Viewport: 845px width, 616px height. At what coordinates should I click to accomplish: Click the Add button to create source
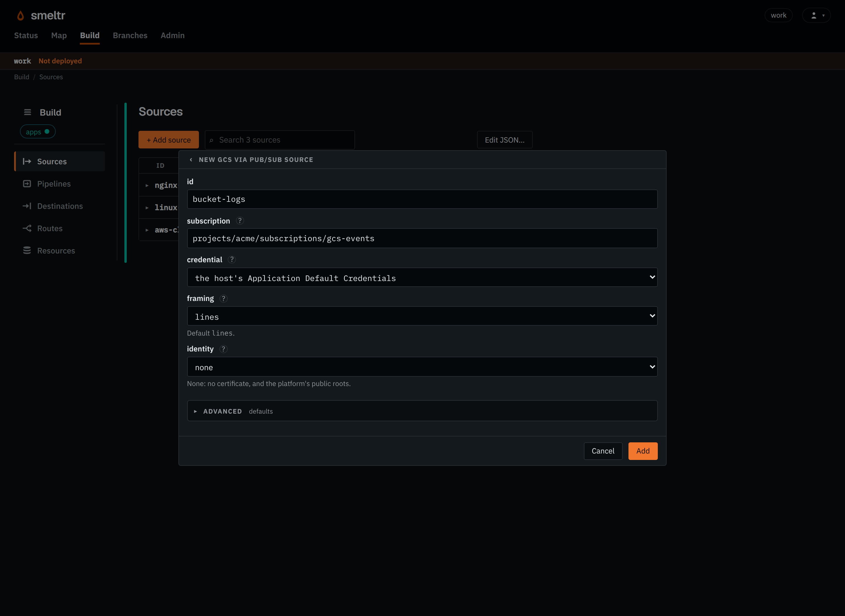click(643, 451)
